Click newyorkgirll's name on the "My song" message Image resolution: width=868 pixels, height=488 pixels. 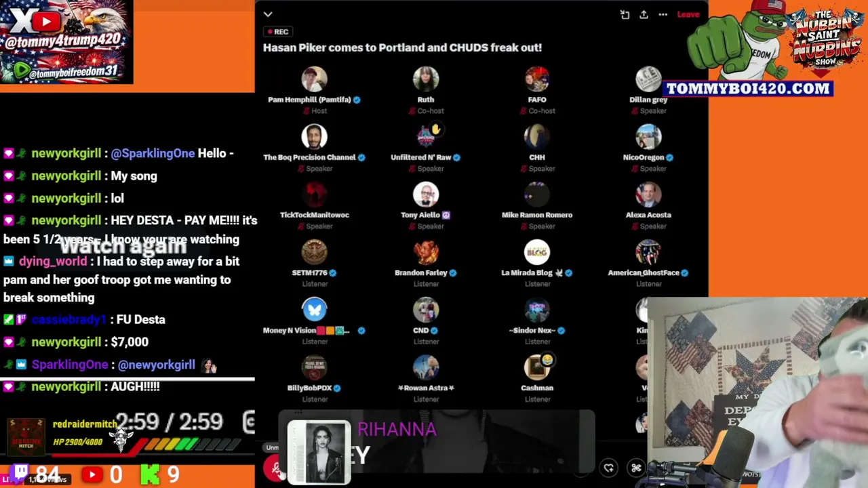click(x=66, y=176)
